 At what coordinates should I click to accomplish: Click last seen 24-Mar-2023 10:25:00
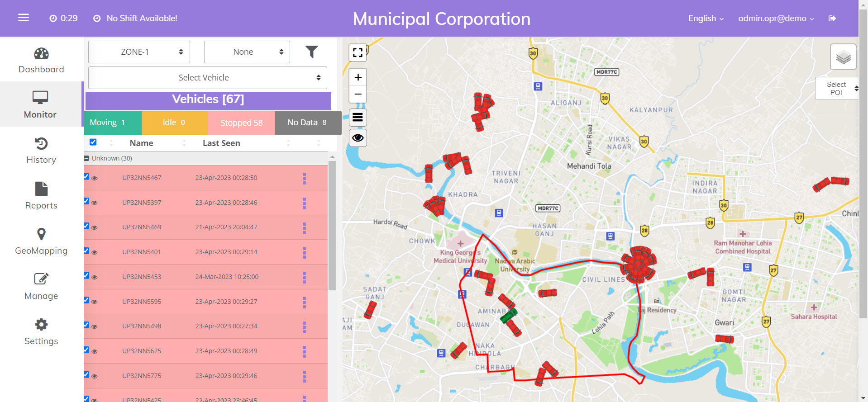[227, 277]
